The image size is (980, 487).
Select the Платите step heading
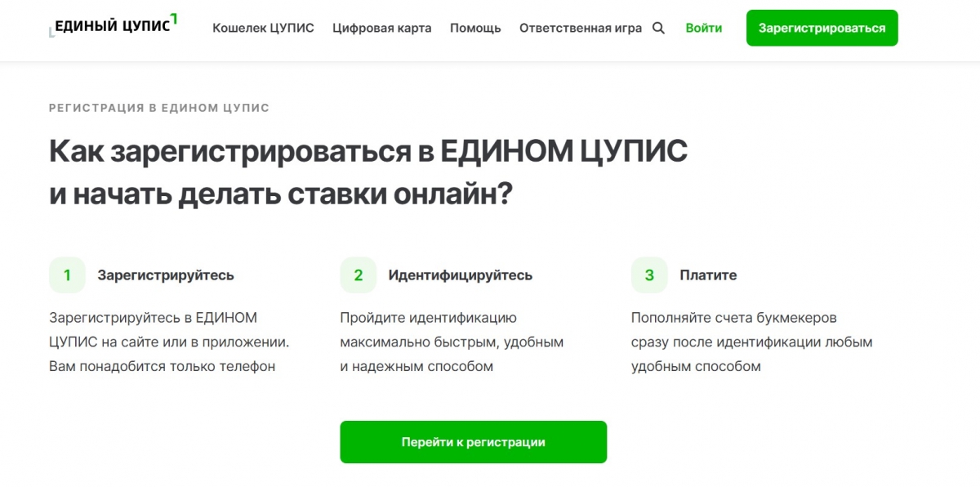(x=708, y=275)
